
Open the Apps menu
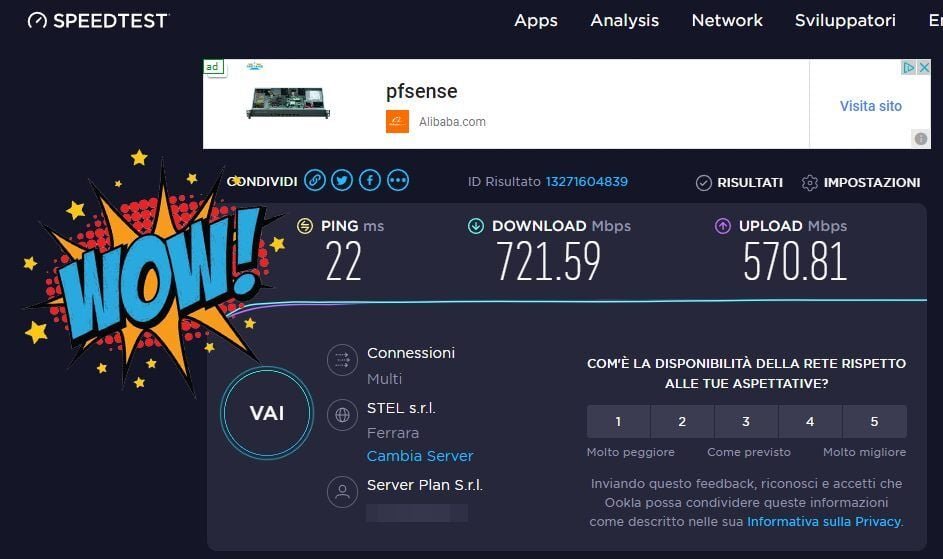click(x=536, y=21)
